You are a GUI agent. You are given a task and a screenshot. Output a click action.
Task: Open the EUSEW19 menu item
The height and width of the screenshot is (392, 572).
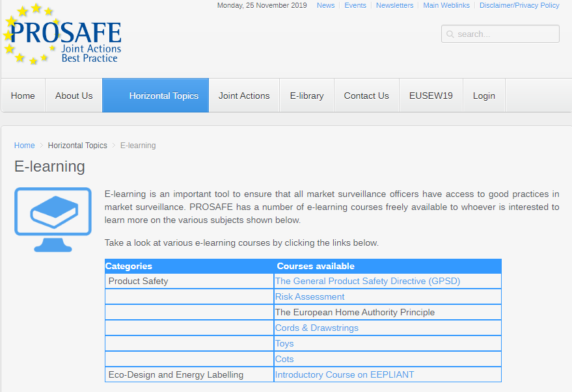click(x=431, y=96)
